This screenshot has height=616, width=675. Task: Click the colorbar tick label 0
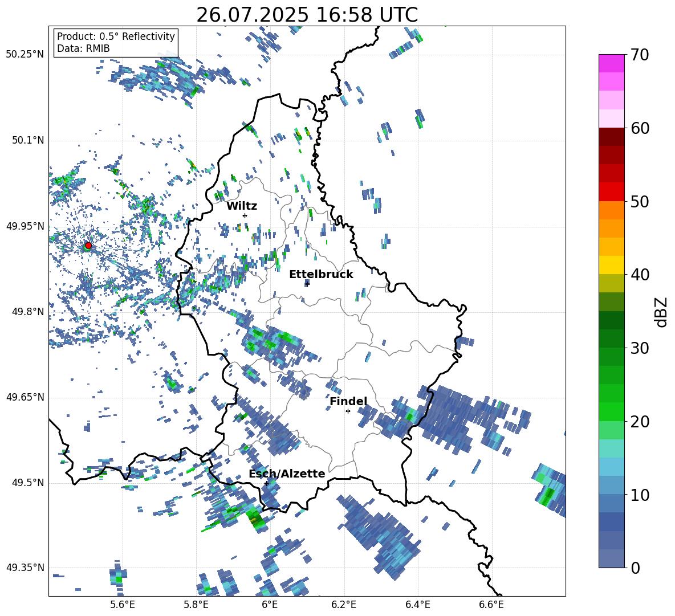coord(635,568)
